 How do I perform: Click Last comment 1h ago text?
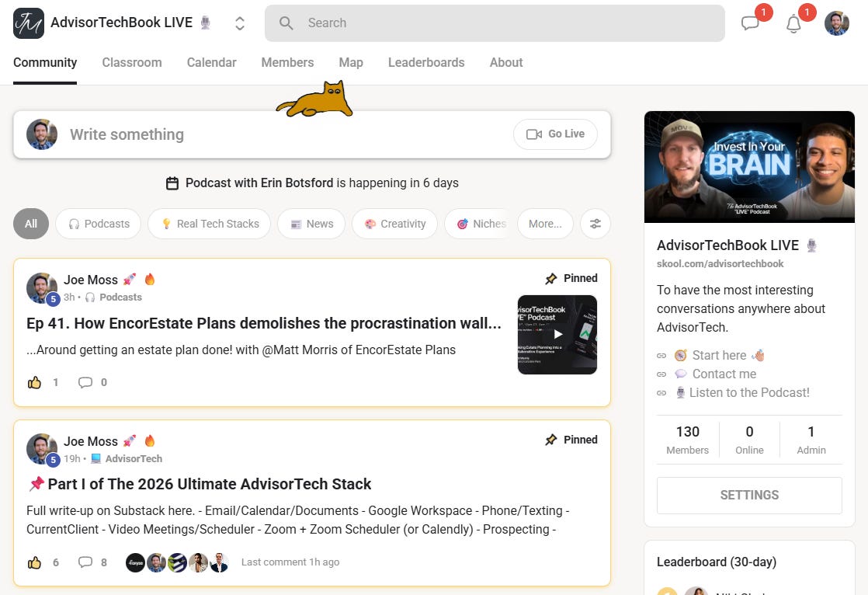tap(290, 562)
